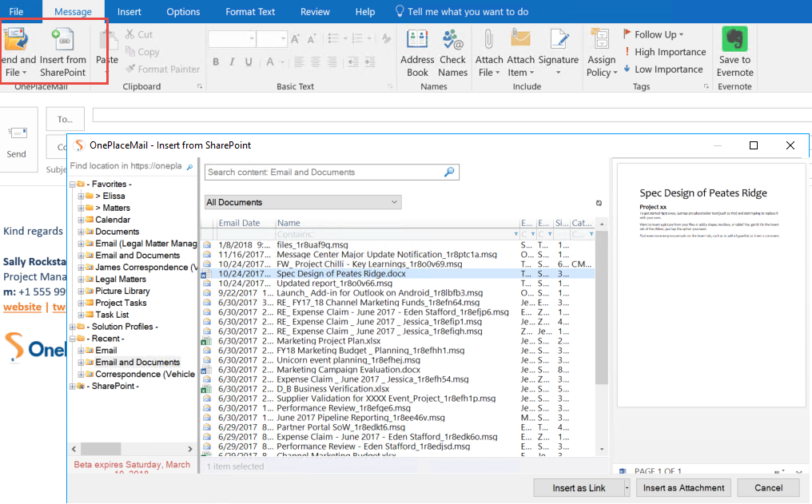
Task: Refresh the document list
Action: [x=599, y=203]
